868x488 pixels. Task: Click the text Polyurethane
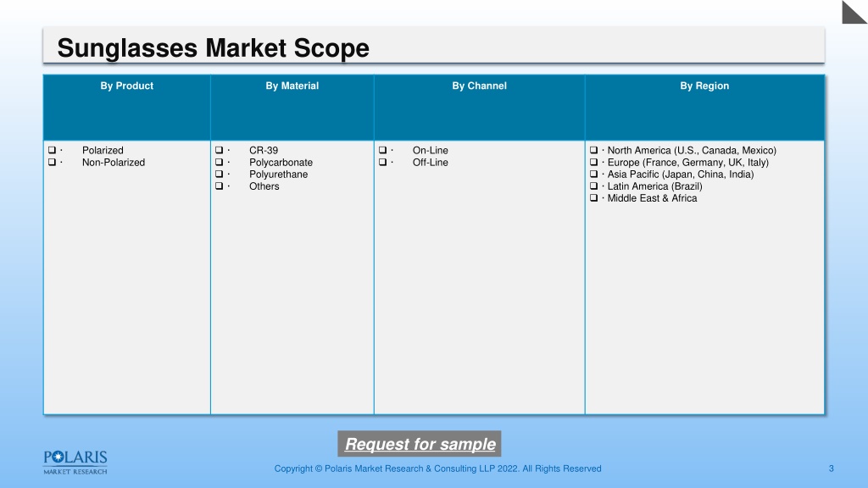[x=278, y=175]
